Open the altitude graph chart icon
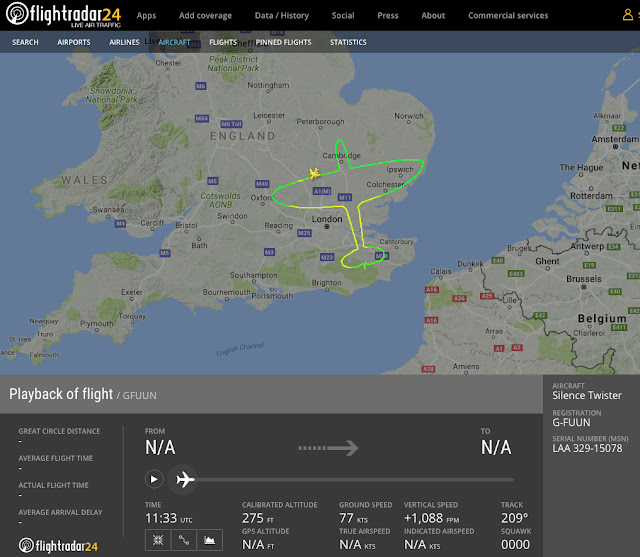This screenshot has width=640, height=557. (x=209, y=540)
